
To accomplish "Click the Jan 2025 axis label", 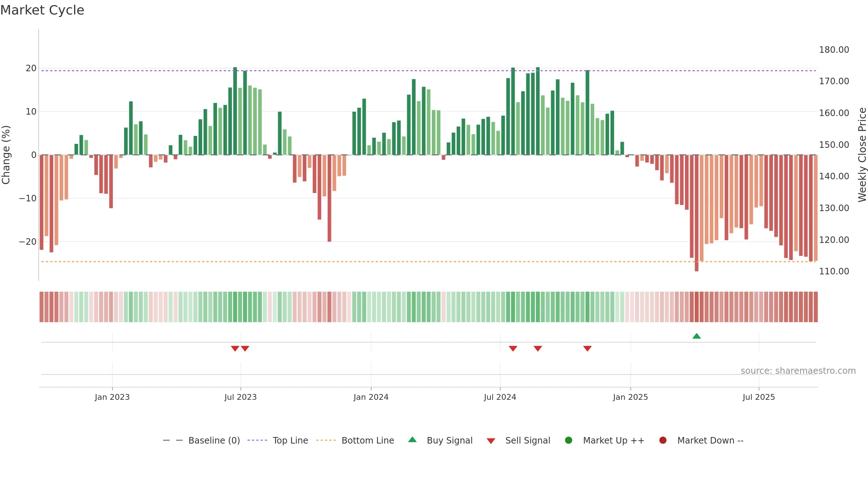I will click(x=630, y=397).
